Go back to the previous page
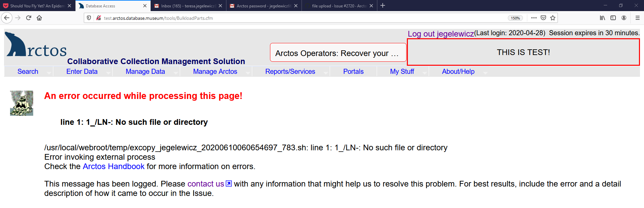The height and width of the screenshot is (208, 644). tap(7, 18)
